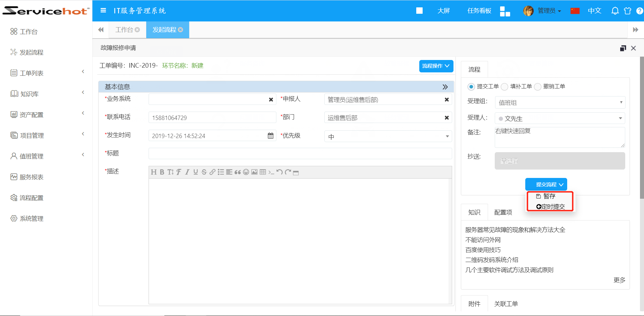This screenshot has height=316, width=644.
Task: Open the emoji picker in the editor
Action: pyautogui.click(x=246, y=172)
